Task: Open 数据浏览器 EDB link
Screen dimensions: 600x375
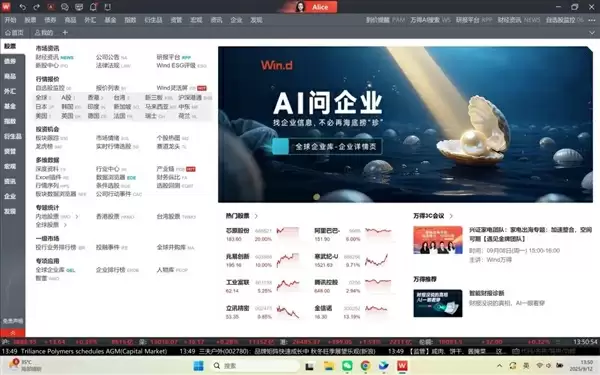Action: coord(116,177)
